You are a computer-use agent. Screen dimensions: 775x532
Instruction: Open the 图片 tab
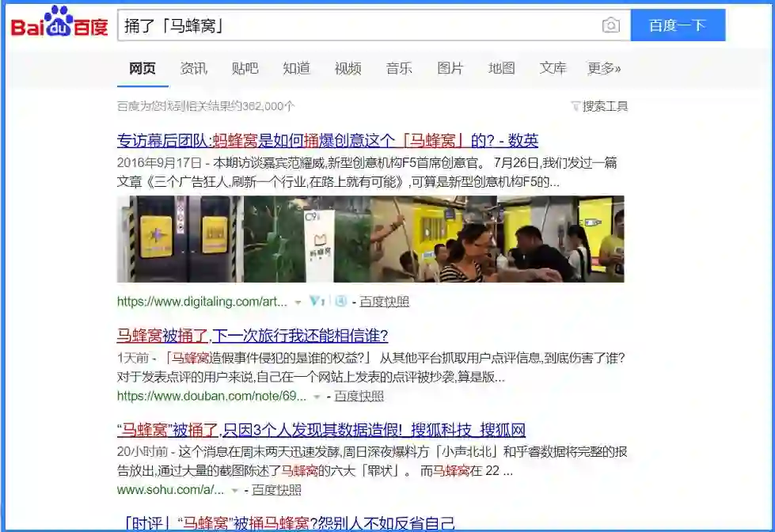(450, 68)
